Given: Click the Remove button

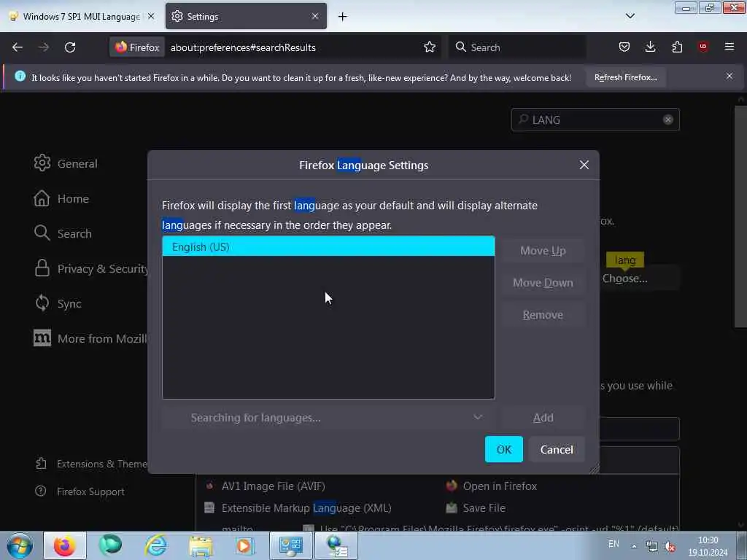Looking at the screenshot, I should (x=543, y=315).
